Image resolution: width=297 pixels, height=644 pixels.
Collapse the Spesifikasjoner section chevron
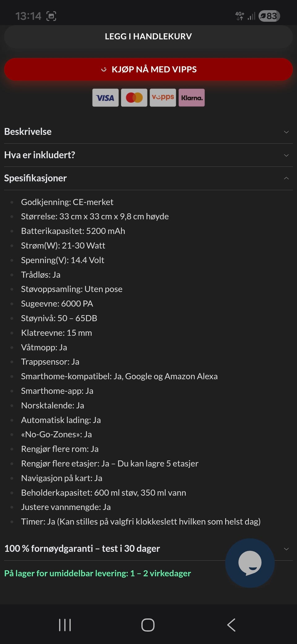(286, 178)
